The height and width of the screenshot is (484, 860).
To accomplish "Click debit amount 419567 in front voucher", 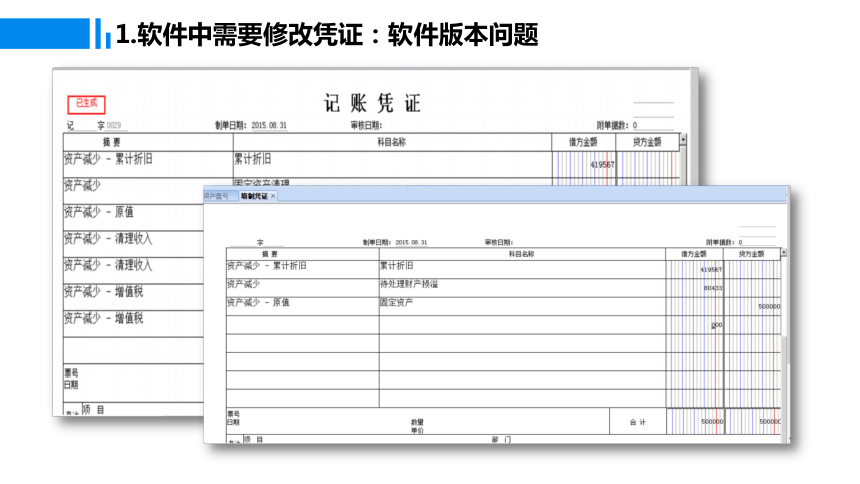I will (711, 270).
